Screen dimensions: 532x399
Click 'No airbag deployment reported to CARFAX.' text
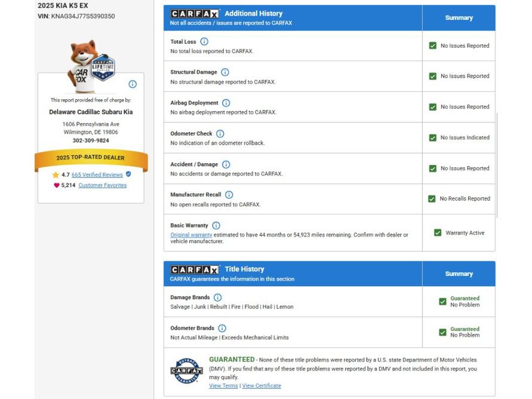[223, 112]
